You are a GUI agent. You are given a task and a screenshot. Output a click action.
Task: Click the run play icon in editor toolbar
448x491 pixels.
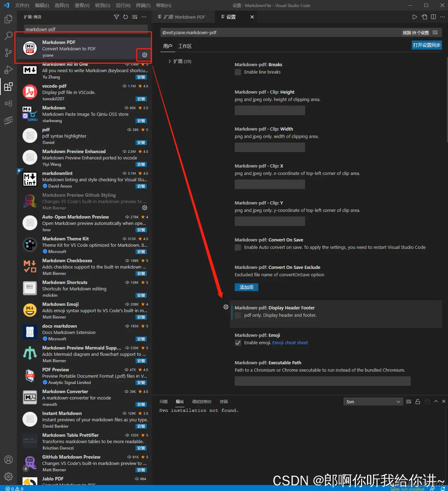pos(415,17)
